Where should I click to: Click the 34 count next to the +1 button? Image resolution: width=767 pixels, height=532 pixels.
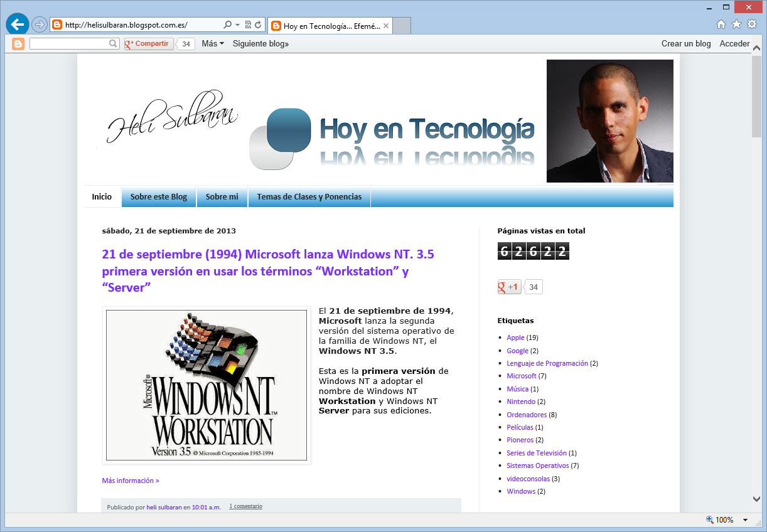[x=534, y=287]
